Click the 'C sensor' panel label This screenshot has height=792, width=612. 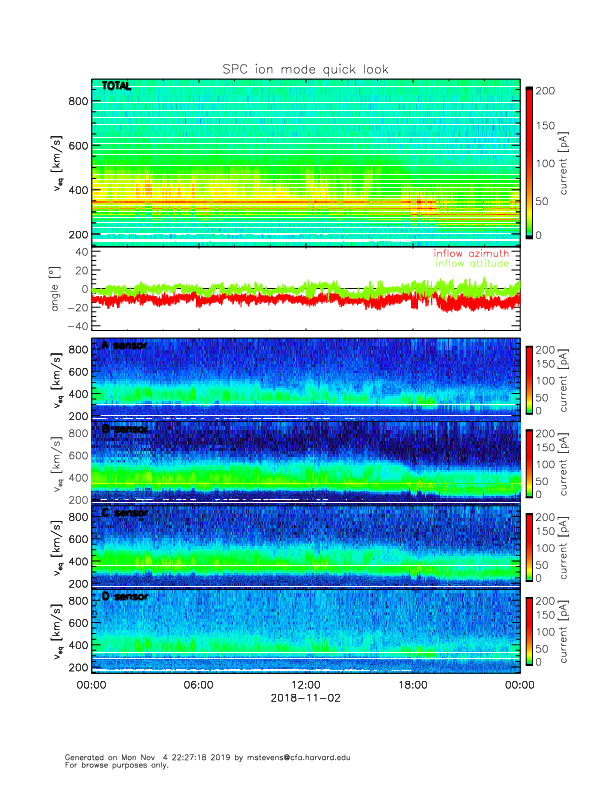125,512
